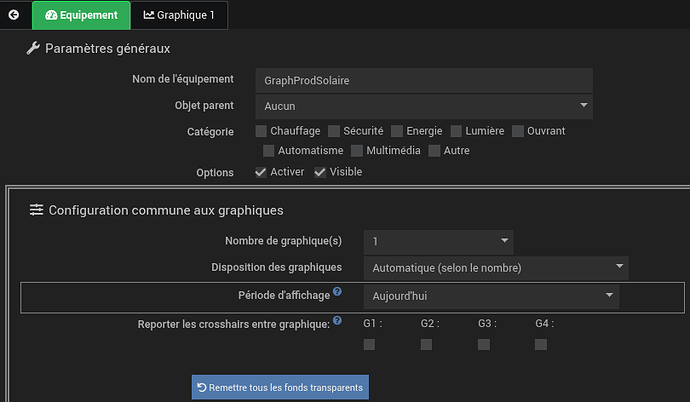Viewport: 690px width, 402px height.
Task: Click Remettre tous les fonds transparents button
Action: tap(280, 387)
